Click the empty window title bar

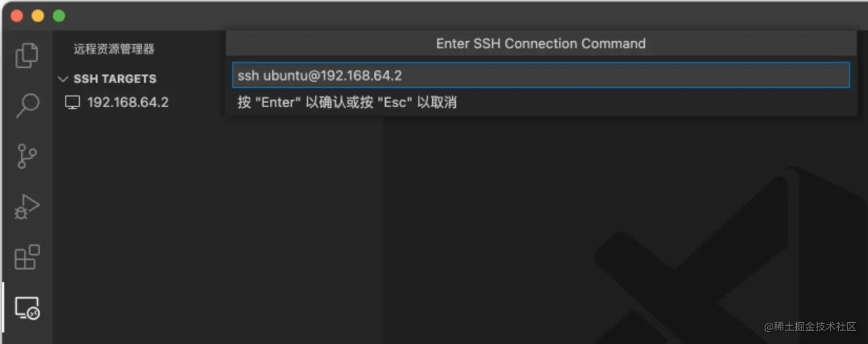pyautogui.click(x=459, y=16)
